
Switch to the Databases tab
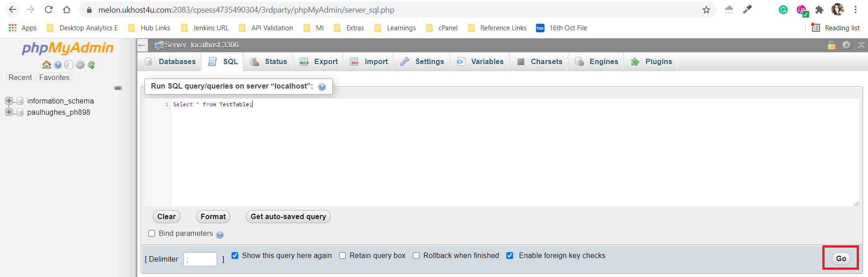coord(170,62)
